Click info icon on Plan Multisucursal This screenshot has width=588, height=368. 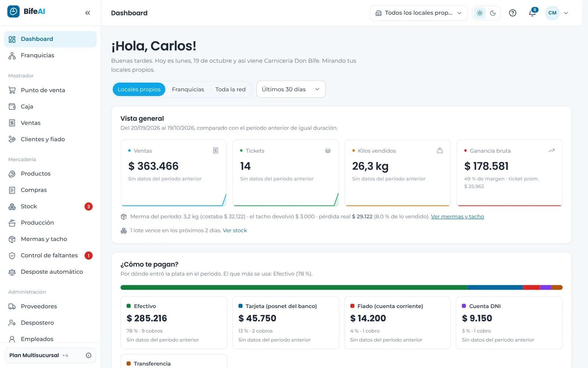point(89,355)
